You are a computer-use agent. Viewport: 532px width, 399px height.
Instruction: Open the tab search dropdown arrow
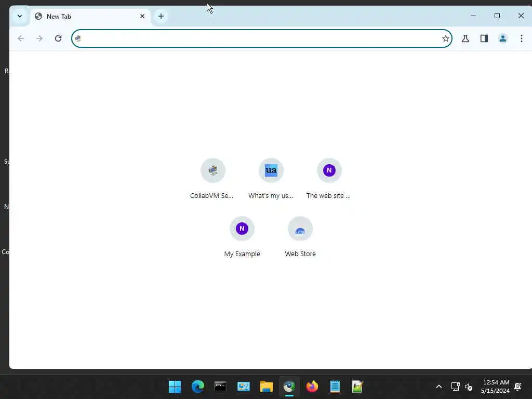click(x=20, y=16)
